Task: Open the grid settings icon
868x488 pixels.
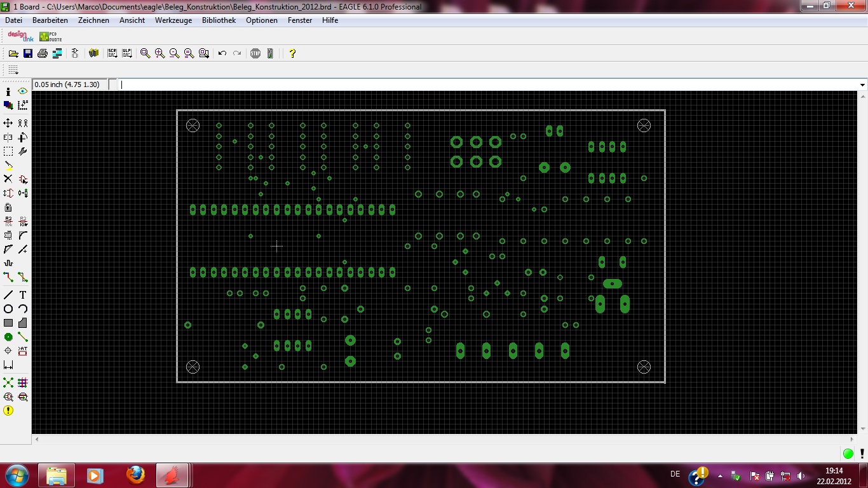Action: (x=13, y=70)
